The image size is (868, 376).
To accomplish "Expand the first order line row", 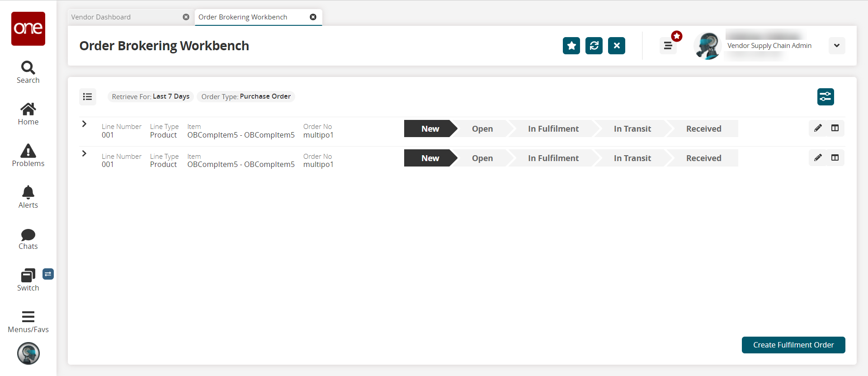I will click(84, 124).
